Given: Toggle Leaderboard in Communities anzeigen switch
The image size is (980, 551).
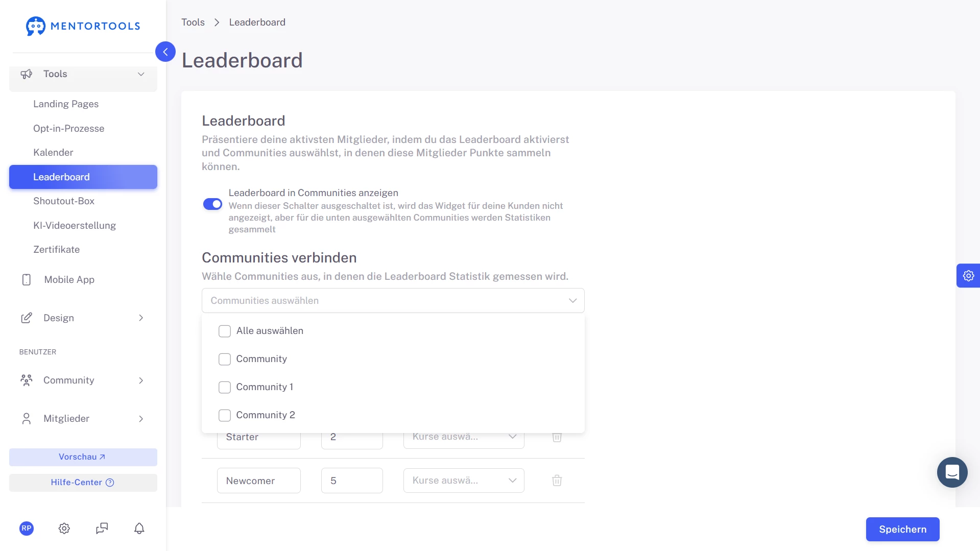Looking at the screenshot, I should (x=212, y=204).
